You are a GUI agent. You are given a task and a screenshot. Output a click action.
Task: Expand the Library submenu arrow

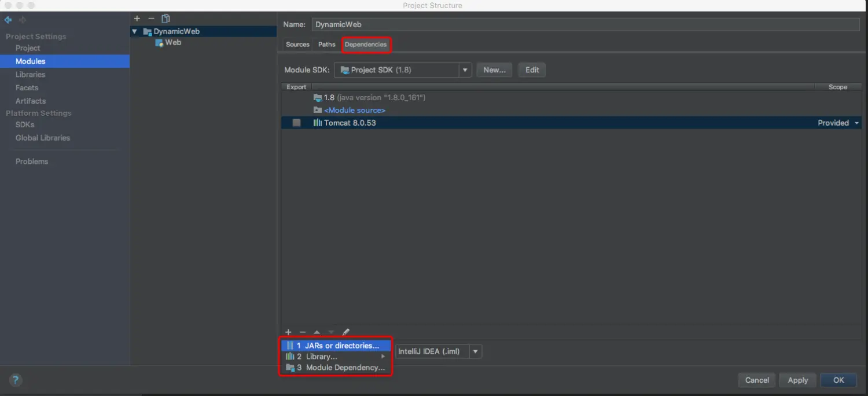pos(383,357)
